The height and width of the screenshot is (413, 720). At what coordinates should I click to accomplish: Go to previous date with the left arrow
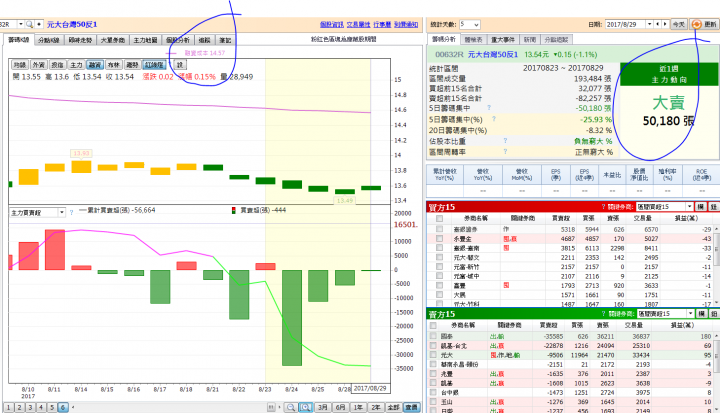(658, 24)
